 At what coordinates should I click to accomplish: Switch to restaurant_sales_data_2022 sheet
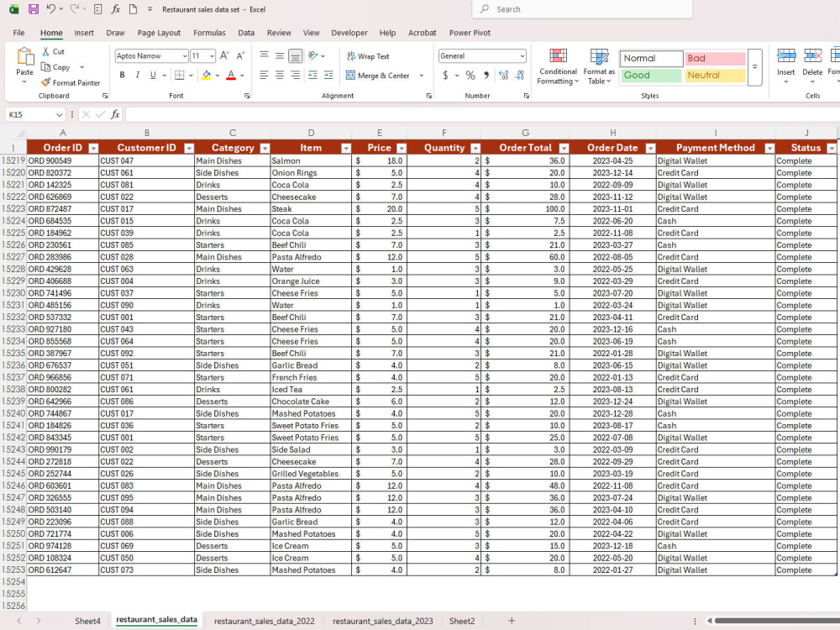pyautogui.click(x=264, y=621)
